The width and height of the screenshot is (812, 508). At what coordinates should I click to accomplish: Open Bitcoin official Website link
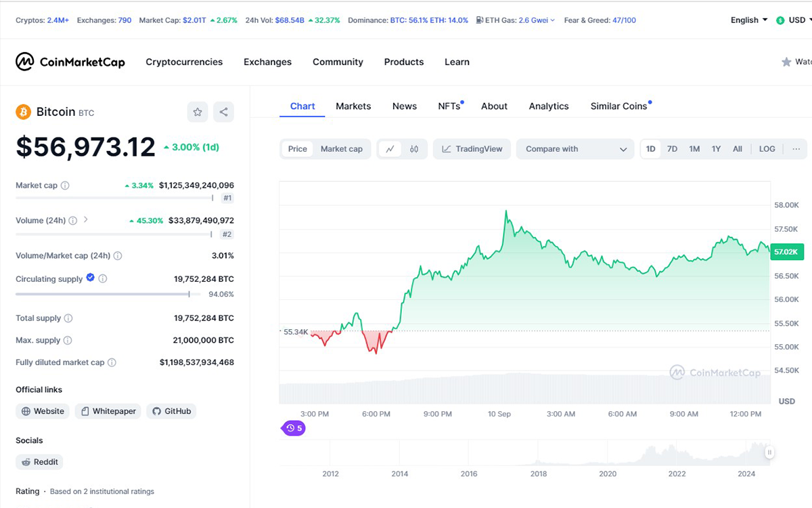coord(43,411)
